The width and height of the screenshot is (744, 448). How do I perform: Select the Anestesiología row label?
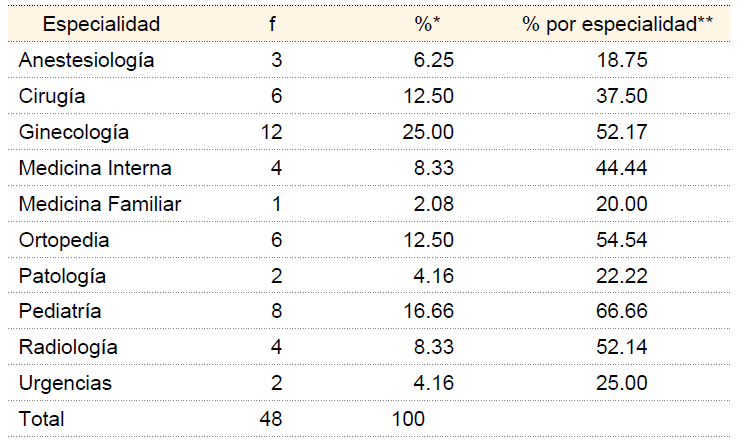(86, 60)
